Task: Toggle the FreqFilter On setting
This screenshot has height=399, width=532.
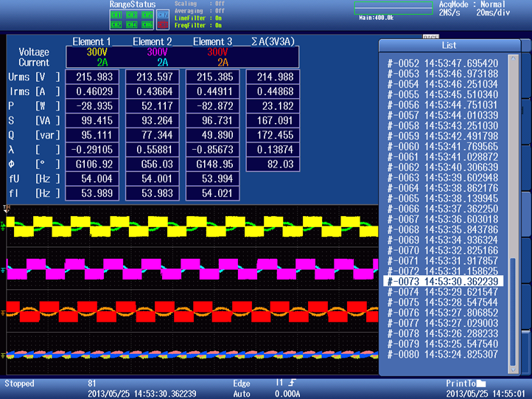Action: coord(198,26)
